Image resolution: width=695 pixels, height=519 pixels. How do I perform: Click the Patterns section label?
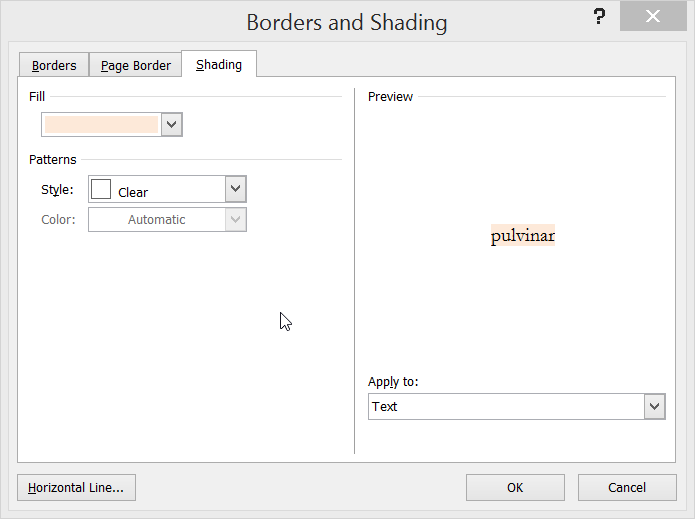(53, 160)
